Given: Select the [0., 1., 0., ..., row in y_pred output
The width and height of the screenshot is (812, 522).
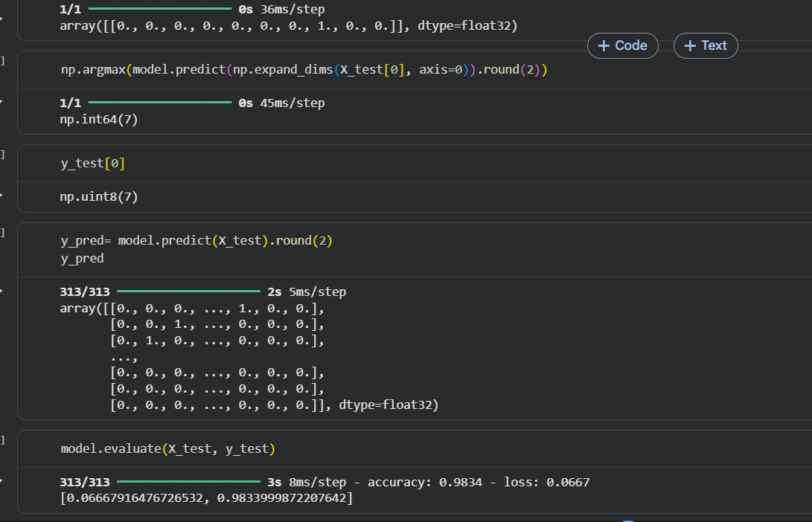Looking at the screenshot, I should click(x=217, y=341).
